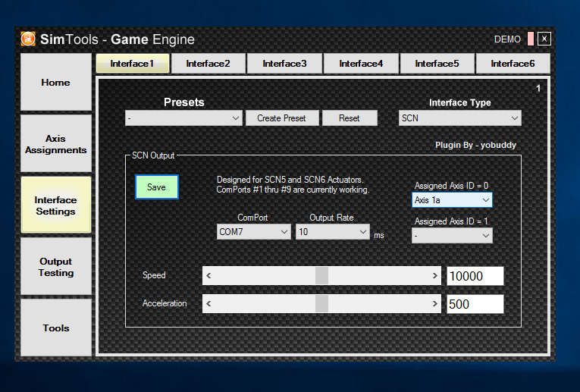Open the ComPort dropdown showing COM7
The width and height of the screenshot is (580, 392).
click(253, 232)
